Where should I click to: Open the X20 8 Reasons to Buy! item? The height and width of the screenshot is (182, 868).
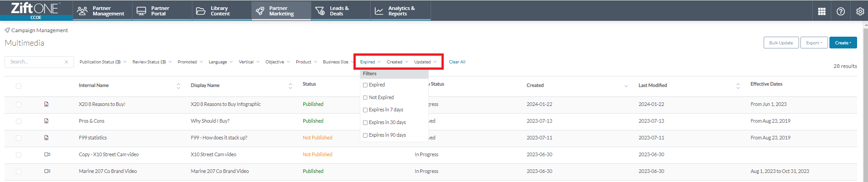tap(102, 104)
